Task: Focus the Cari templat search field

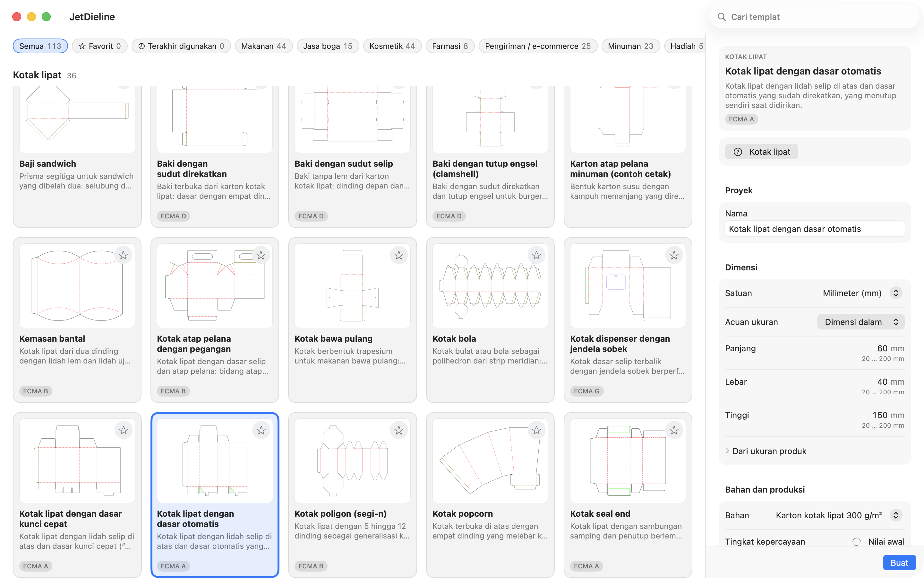Action: click(x=814, y=17)
